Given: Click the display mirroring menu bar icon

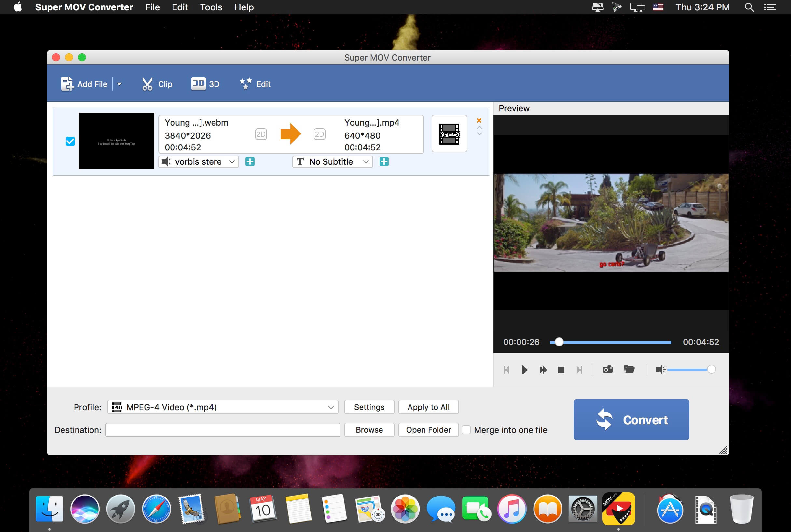Looking at the screenshot, I should coord(637,7).
